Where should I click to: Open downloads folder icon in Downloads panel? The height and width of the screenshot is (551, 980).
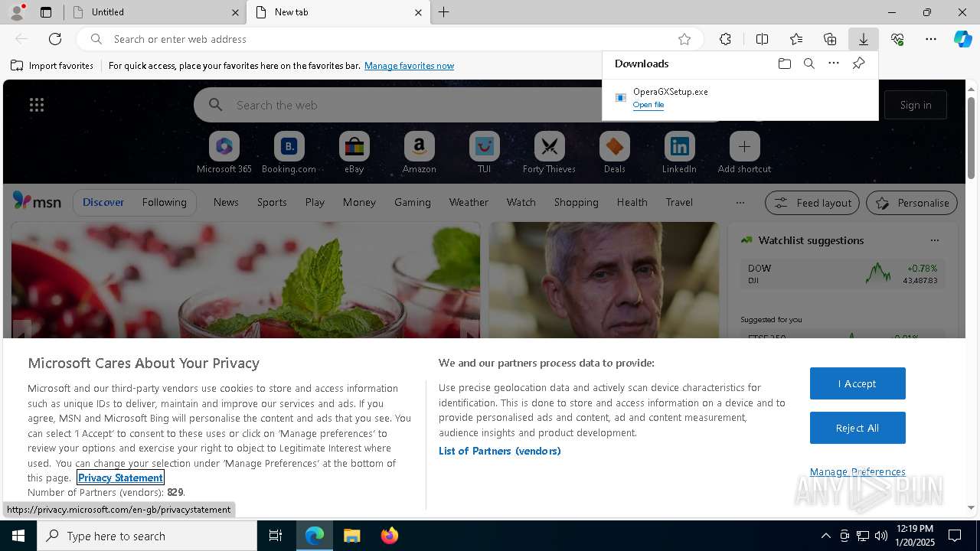tap(784, 64)
